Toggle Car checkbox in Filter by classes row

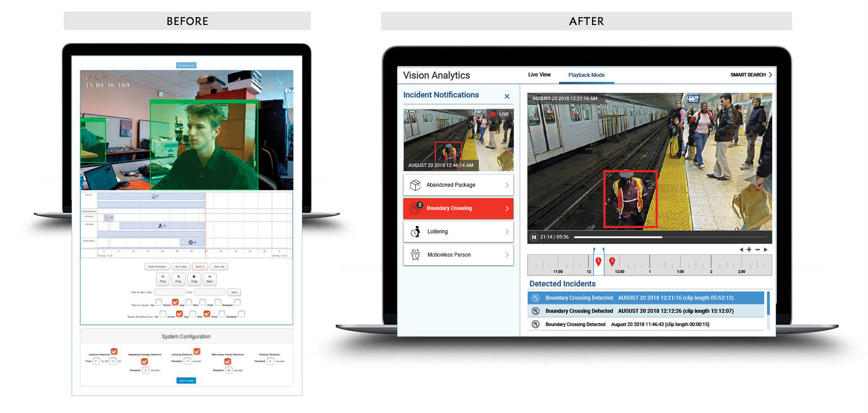point(159,302)
